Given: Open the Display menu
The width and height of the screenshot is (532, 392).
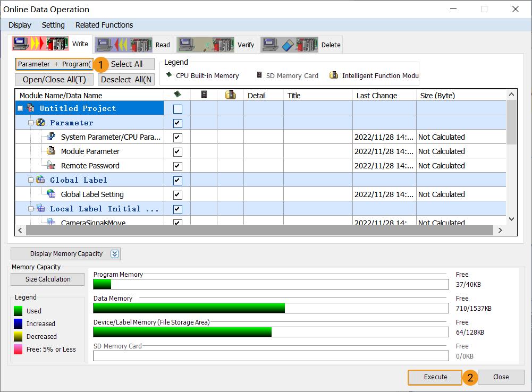Looking at the screenshot, I should pos(20,25).
